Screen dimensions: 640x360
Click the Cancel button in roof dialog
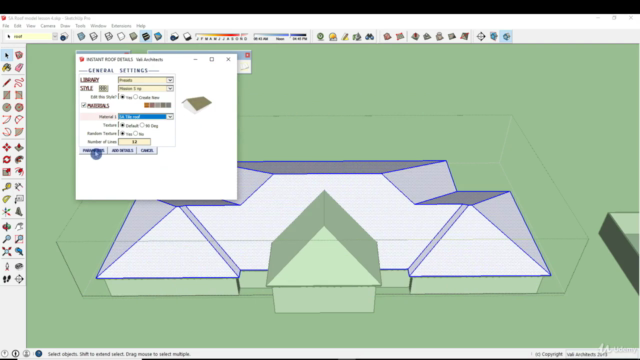pos(147,151)
